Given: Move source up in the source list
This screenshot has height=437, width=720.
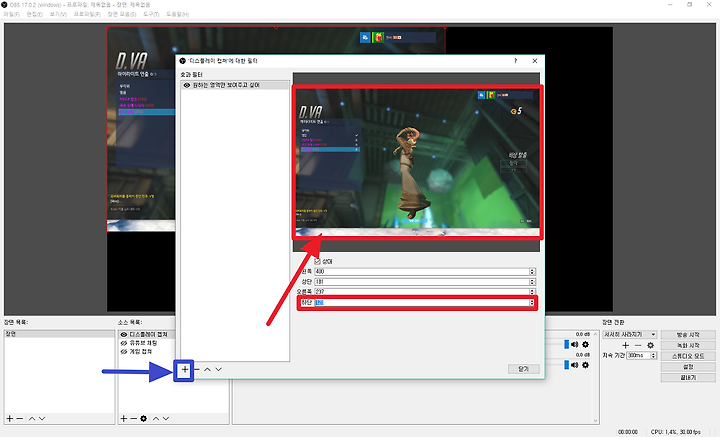Looking at the screenshot, I should pyautogui.click(x=156, y=419).
